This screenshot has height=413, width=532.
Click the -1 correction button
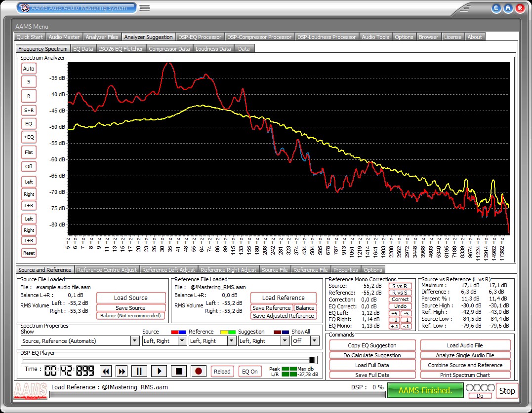click(x=406, y=320)
